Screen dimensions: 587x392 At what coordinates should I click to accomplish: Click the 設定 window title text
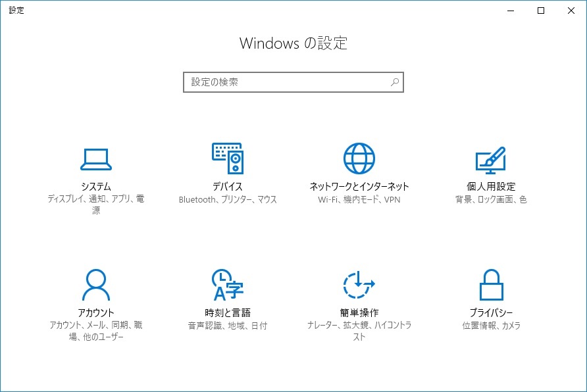point(16,10)
